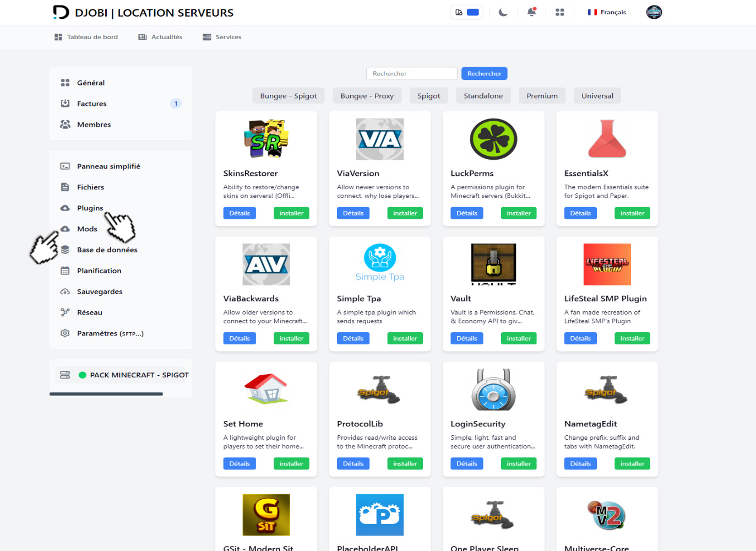Open Tableau de bord tab

pos(86,37)
